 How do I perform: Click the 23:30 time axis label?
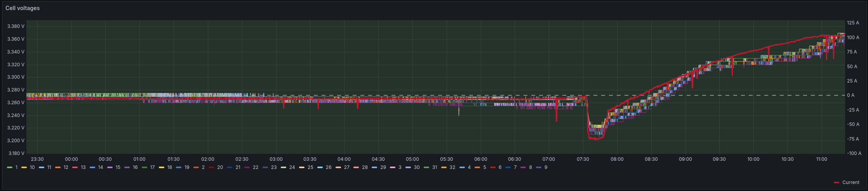(x=37, y=159)
